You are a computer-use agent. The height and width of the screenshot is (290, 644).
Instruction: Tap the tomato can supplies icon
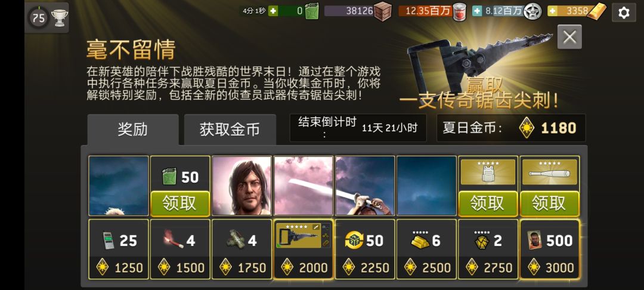point(459,12)
